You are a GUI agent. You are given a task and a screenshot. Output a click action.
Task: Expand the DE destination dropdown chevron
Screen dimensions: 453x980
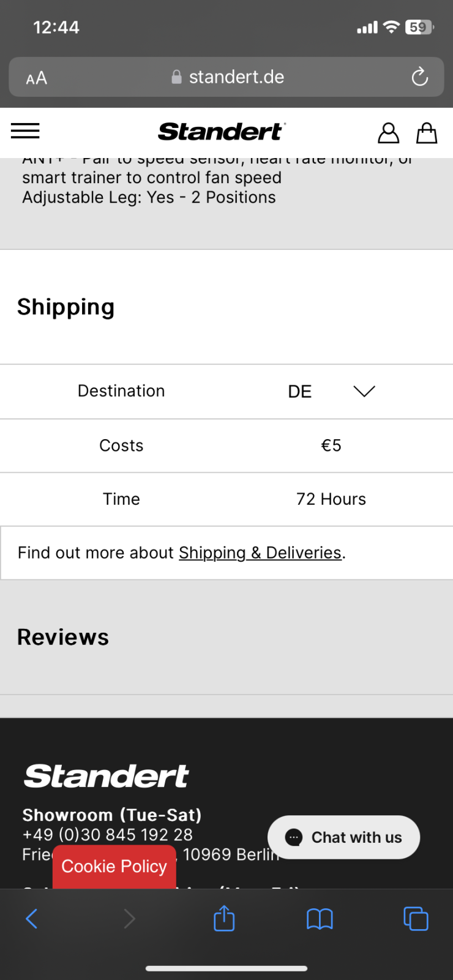[x=364, y=391]
